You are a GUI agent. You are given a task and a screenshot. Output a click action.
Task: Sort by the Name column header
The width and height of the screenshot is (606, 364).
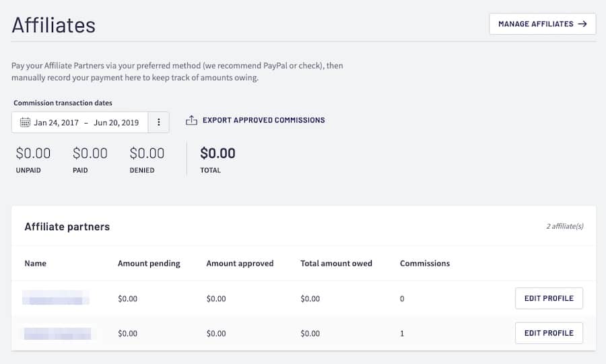tap(35, 263)
